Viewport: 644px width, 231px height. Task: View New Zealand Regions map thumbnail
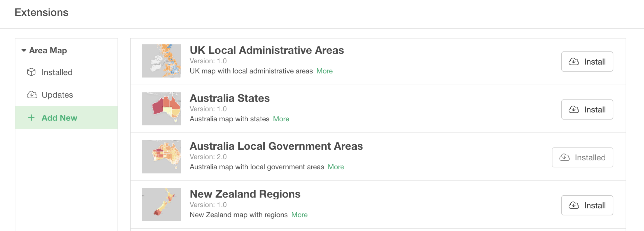pos(161,204)
